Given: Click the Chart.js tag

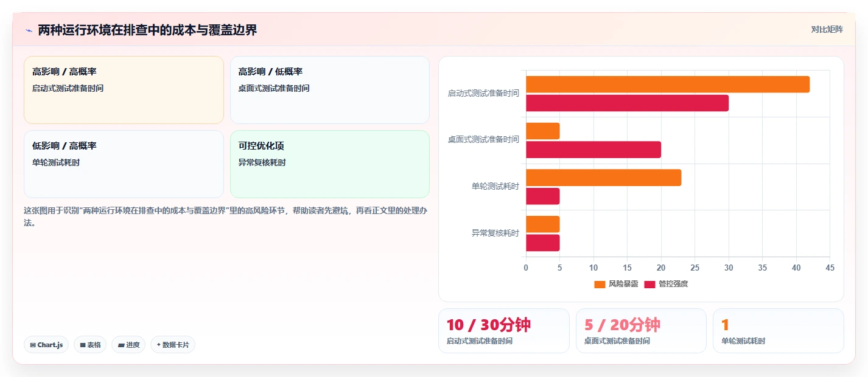Looking at the screenshot, I should (x=47, y=345).
